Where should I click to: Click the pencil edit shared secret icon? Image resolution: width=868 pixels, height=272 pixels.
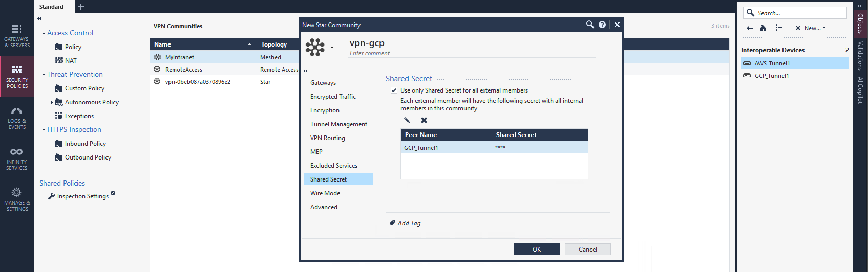tap(407, 120)
